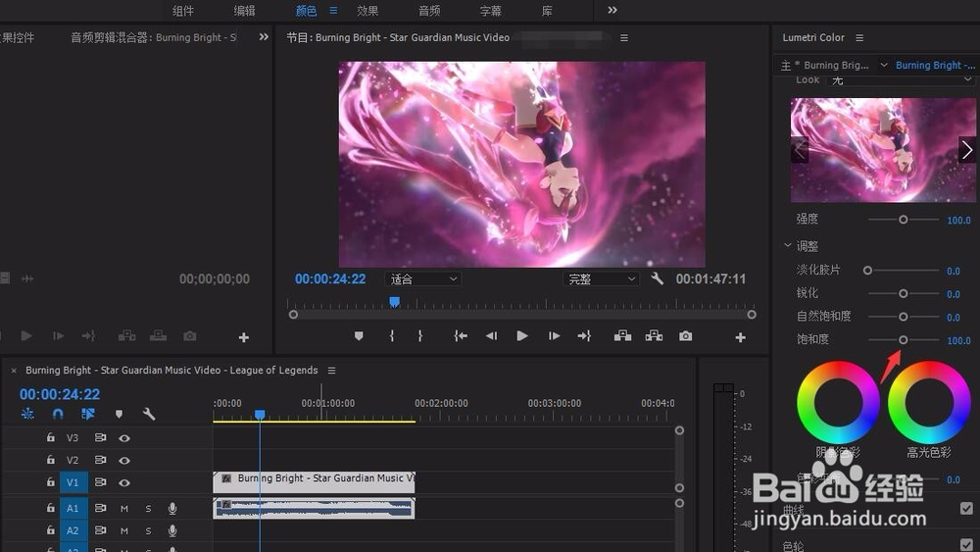Add marker in program monitor
The width and height of the screenshot is (980, 552).
pos(359,336)
